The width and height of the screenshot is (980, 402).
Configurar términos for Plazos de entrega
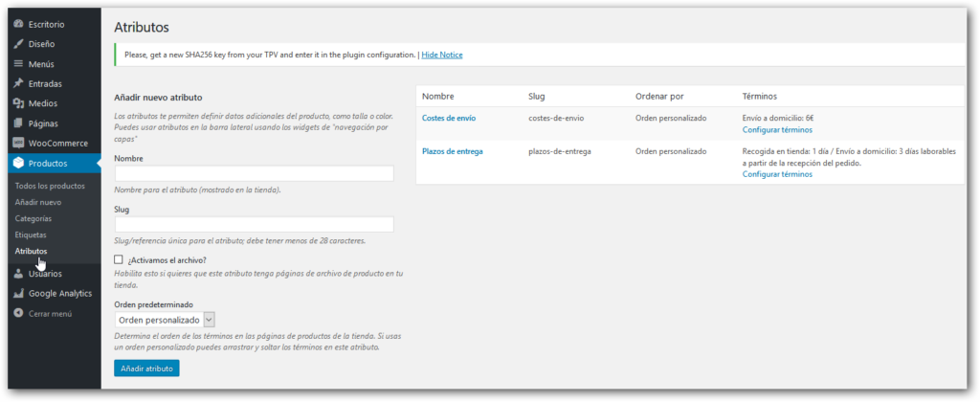click(x=777, y=174)
